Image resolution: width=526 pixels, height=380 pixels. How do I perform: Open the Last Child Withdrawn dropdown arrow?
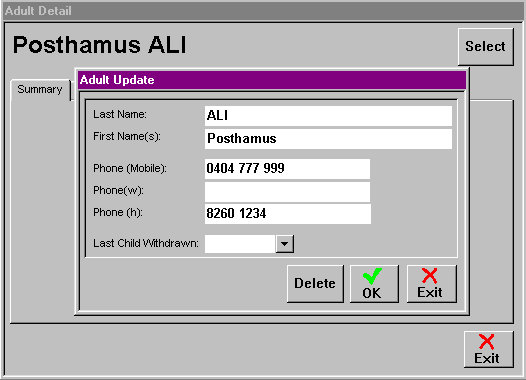click(284, 243)
